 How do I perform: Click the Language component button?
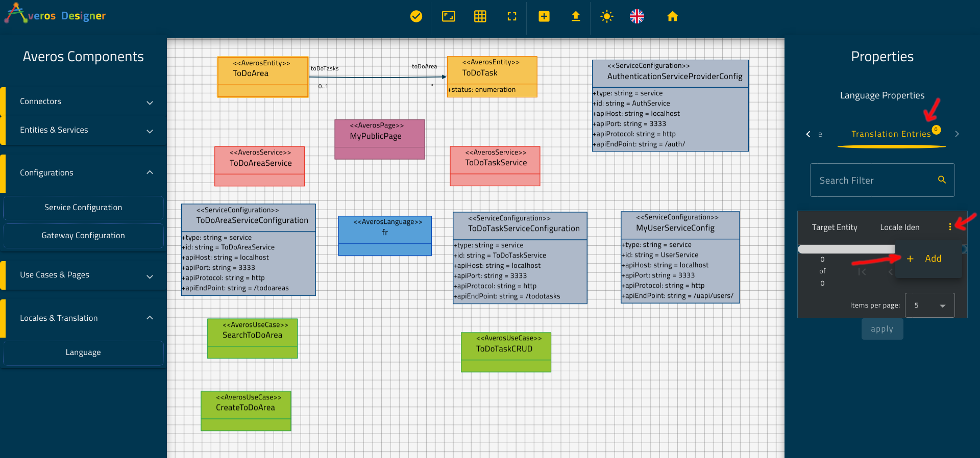coord(83,352)
